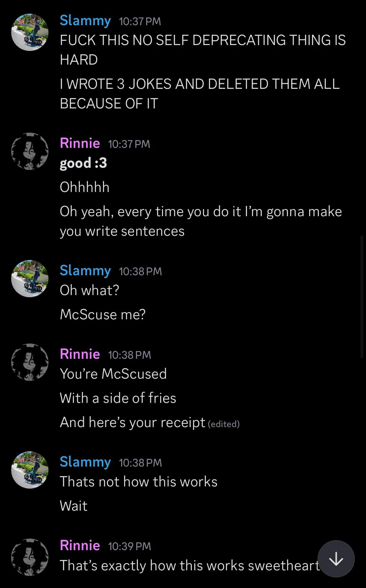The width and height of the screenshot is (366, 588).
Task: Tap Slammy's avatar next to "Thats not how this works"
Action: [x=30, y=470]
